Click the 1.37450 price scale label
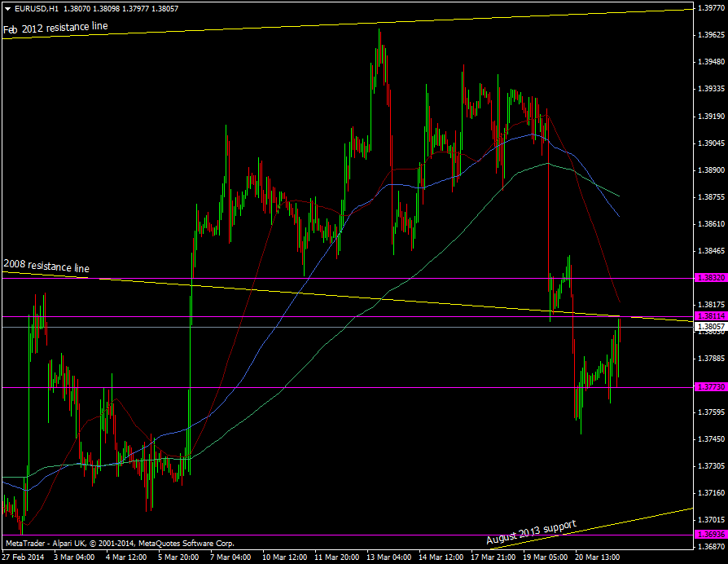 click(x=711, y=439)
